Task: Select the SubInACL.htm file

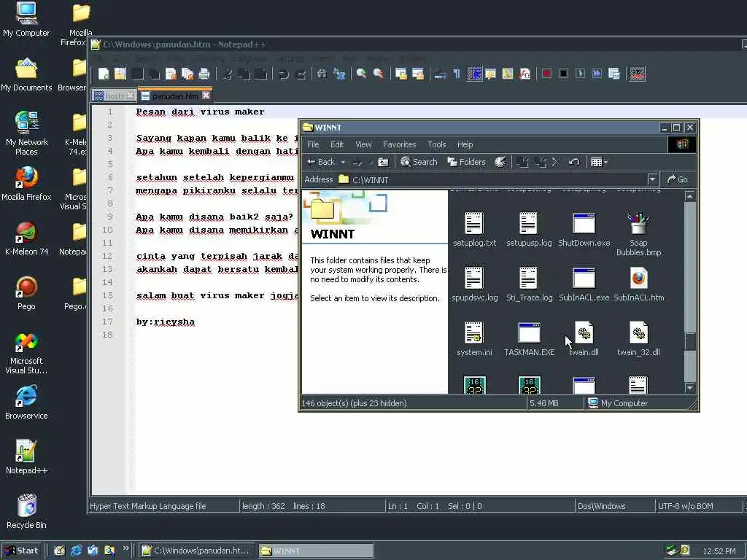Action: 638,284
